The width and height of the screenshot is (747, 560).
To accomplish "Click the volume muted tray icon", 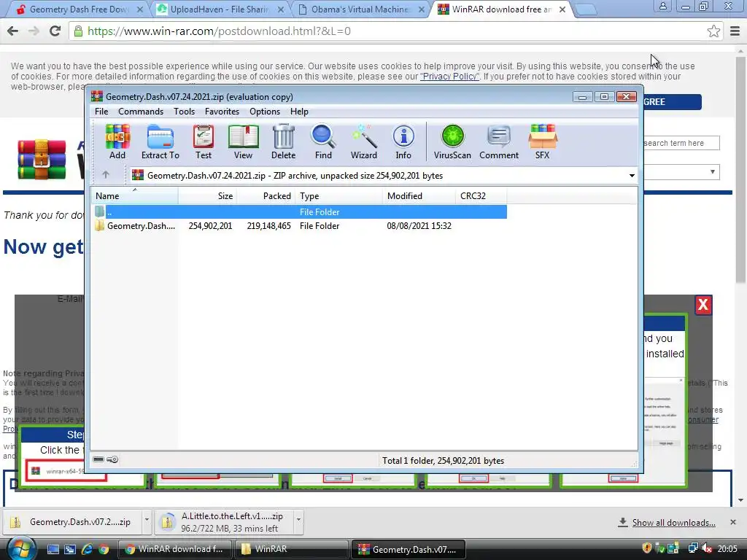I will (708, 549).
